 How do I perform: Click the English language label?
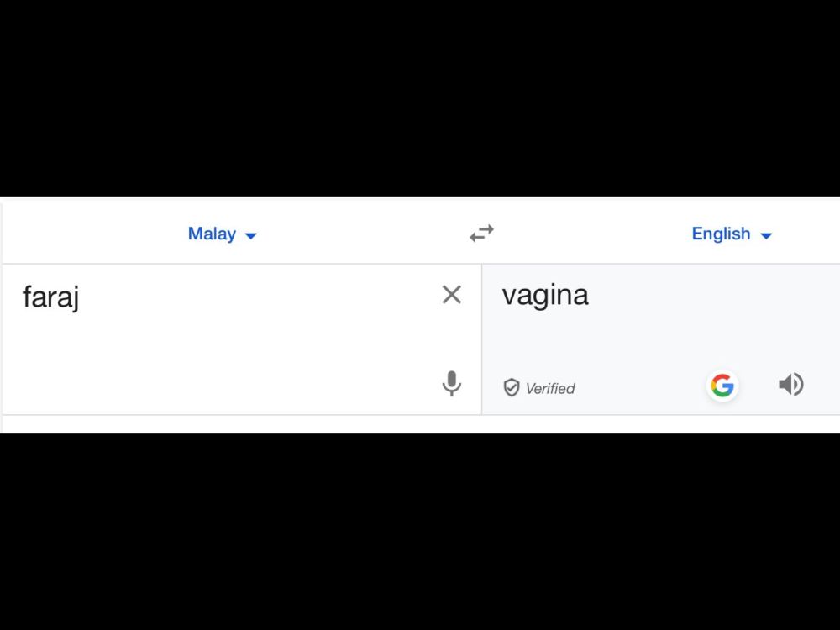721,234
